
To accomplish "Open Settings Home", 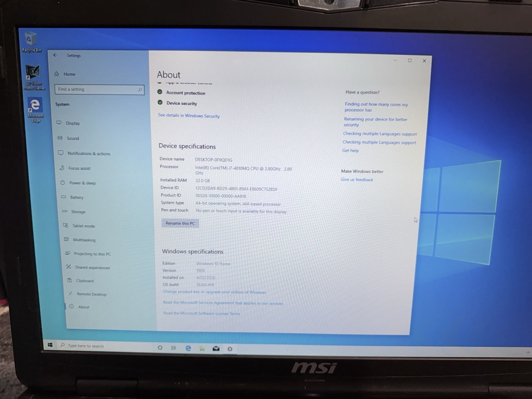I will pyautogui.click(x=65, y=74).
